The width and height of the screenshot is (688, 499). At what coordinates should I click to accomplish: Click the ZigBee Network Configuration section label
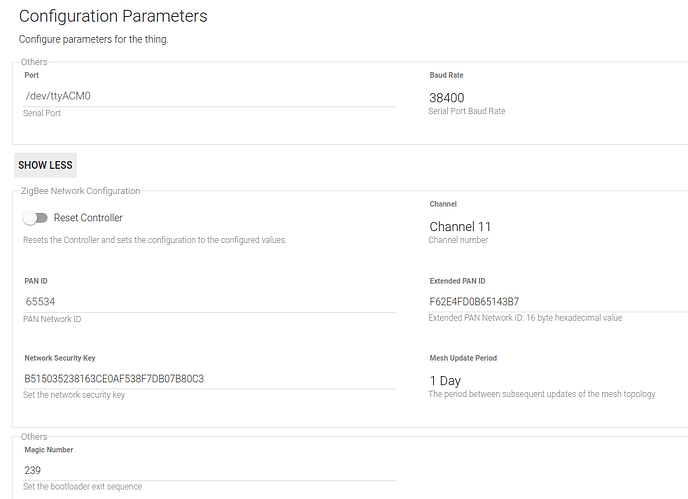coord(80,190)
